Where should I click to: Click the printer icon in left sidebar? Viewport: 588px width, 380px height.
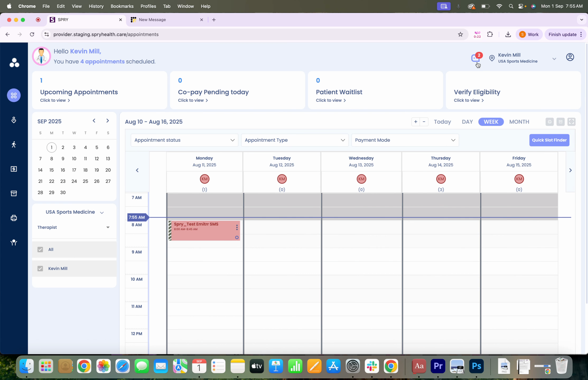pos(14,218)
